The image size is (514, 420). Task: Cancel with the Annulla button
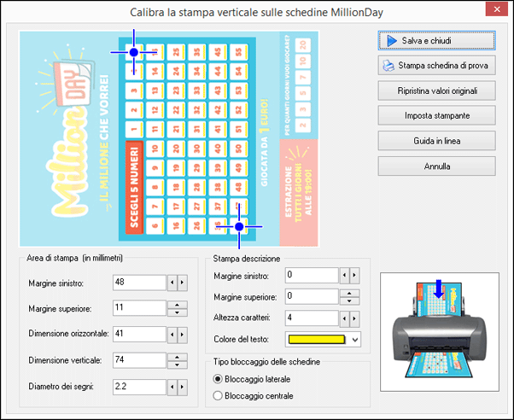tap(436, 166)
